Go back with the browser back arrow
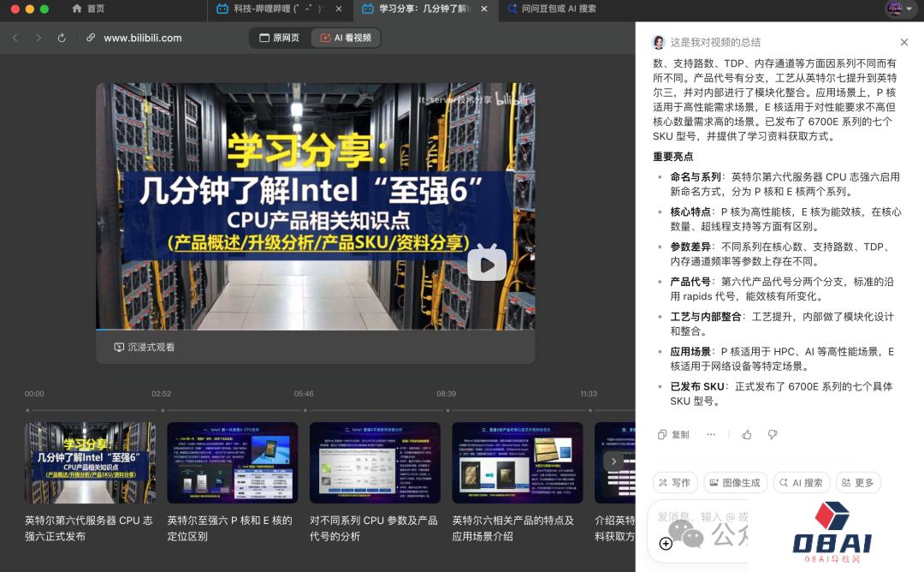Viewport: 924px width, 572px height. click(x=15, y=38)
